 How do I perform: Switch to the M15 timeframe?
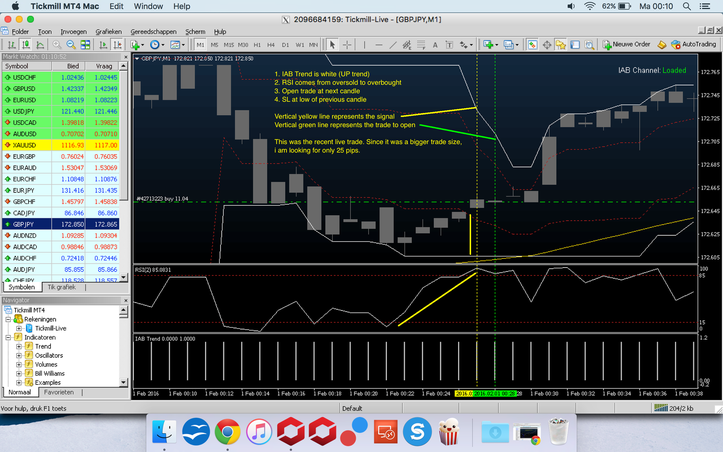[x=229, y=45]
